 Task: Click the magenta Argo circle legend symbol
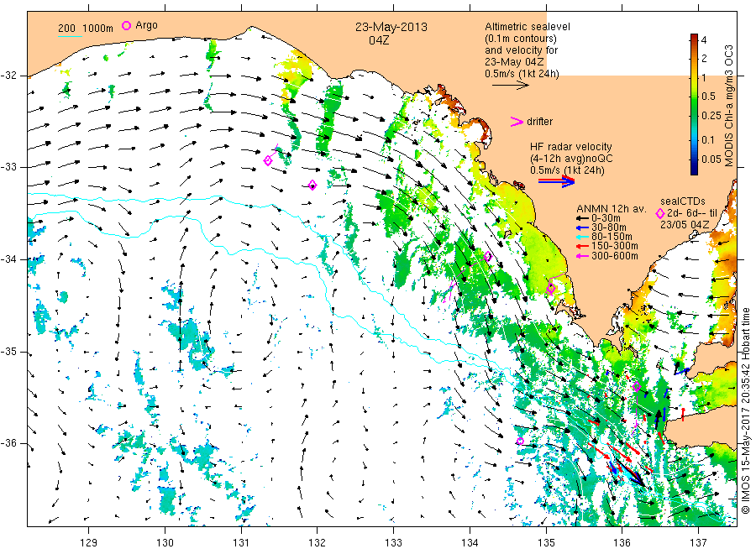pyautogui.click(x=126, y=25)
